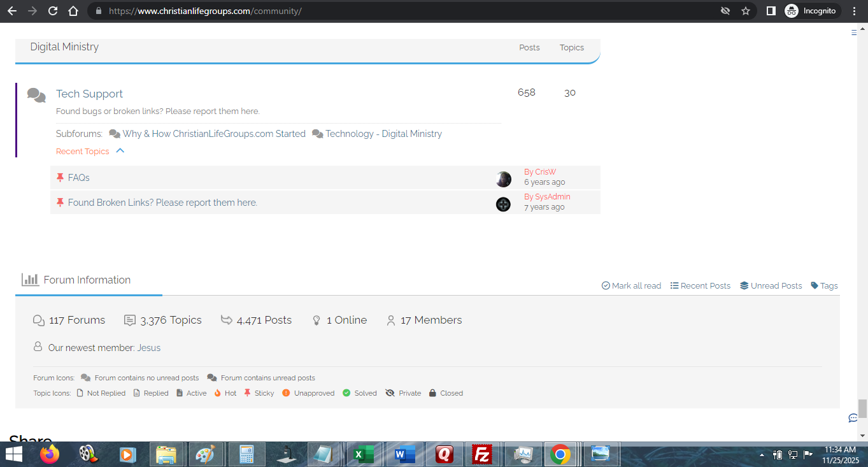Image resolution: width=868 pixels, height=467 pixels.
Task: Open the side panel icon in Chrome
Action: [771, 11]
